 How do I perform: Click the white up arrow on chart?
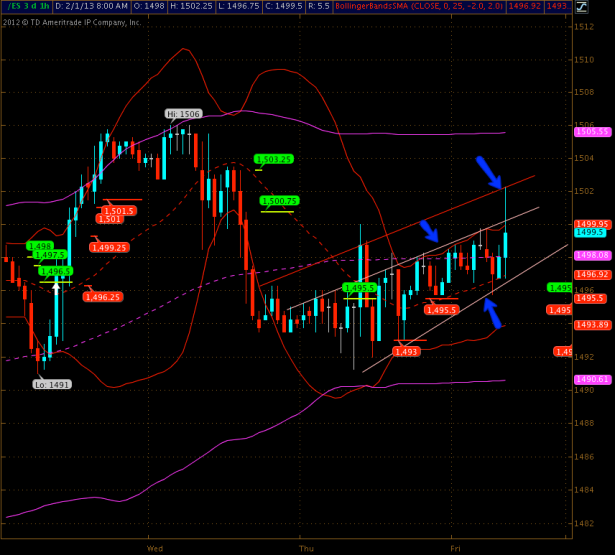tap(57, 286)
